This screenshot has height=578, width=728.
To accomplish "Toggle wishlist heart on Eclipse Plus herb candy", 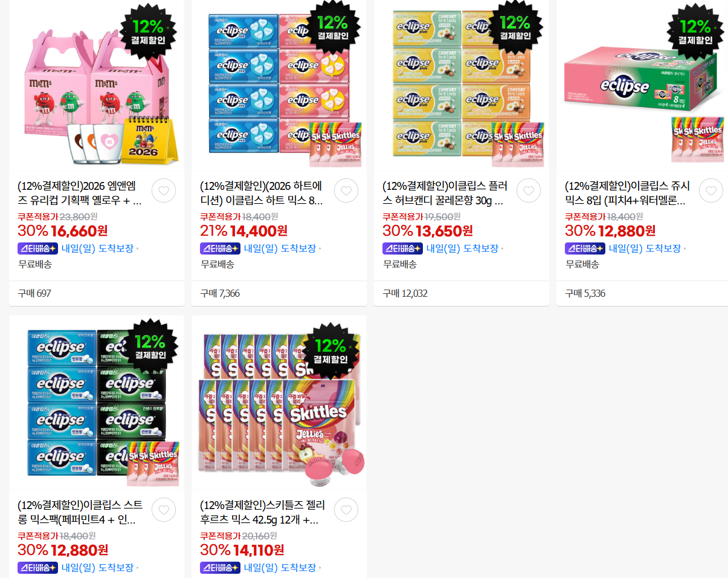I will (529, 190).
